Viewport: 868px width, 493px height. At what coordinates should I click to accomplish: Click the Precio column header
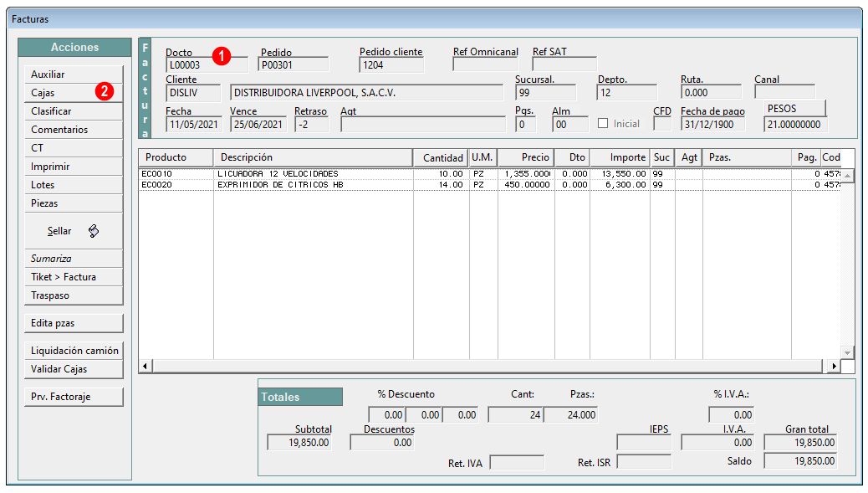527,157
